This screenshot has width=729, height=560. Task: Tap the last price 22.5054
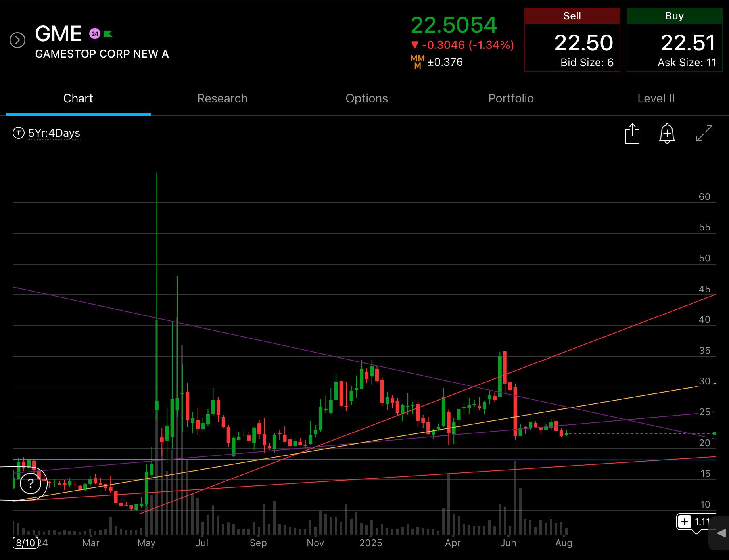coord(454,25)
